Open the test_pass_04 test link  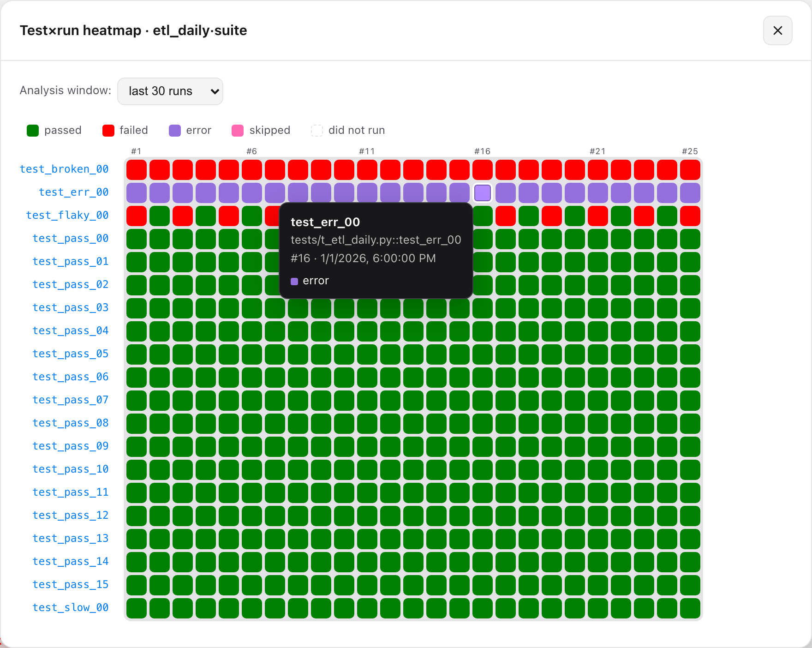click(71, 331)
